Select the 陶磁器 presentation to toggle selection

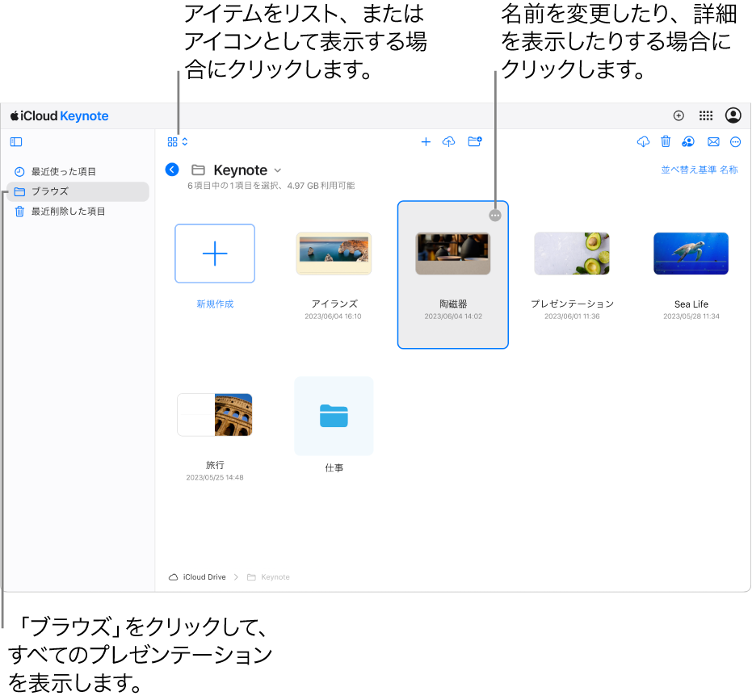452,254
